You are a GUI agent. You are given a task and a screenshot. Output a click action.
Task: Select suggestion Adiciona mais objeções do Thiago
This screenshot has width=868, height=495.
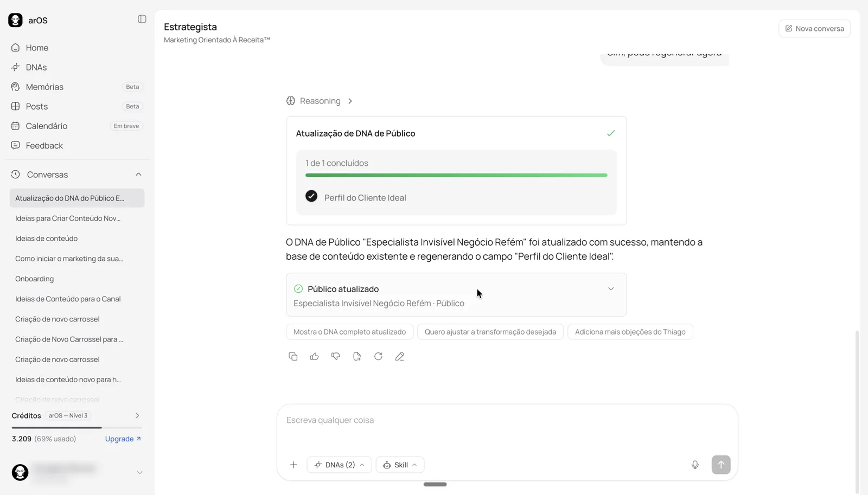point(630,332)
